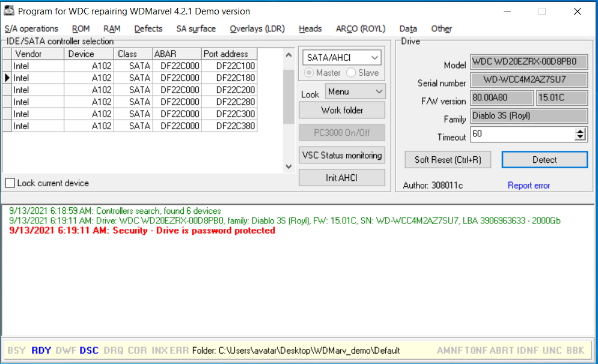Select controller row with port DF22C300
The height and width of the screenshot is (364, 598).
tap(130, 114)
